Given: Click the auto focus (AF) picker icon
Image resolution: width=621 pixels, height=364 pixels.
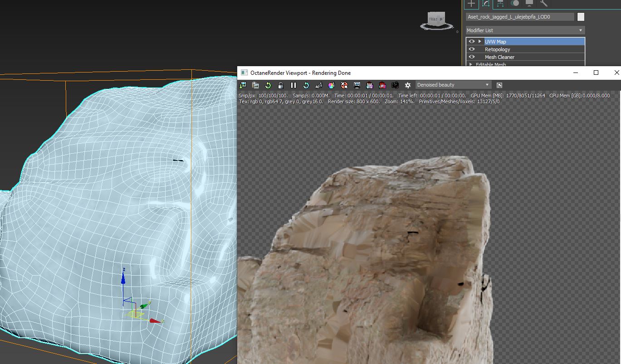Looking at the screenshot, I should [x=318, y=85].
